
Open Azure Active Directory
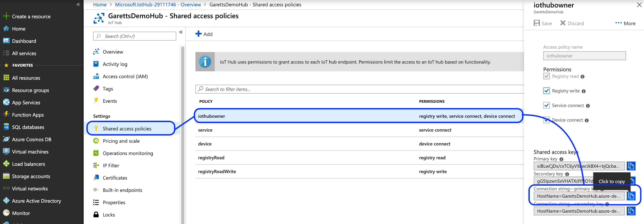pos(36,201)
